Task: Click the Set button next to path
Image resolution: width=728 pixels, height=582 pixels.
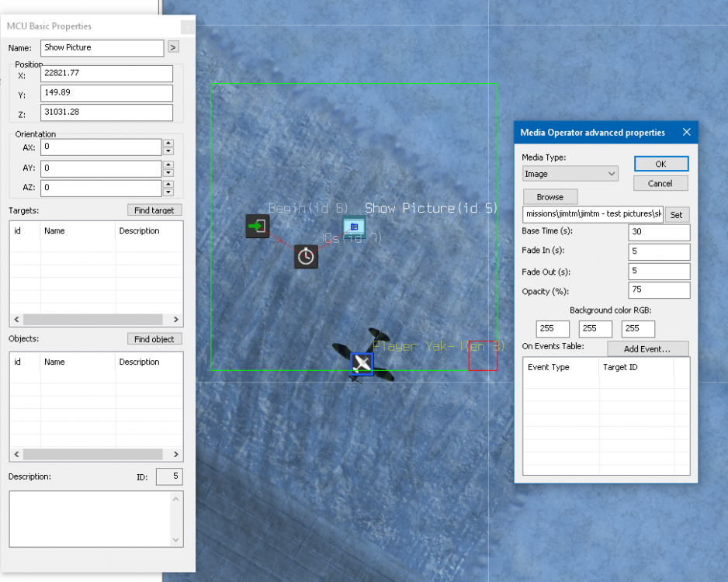Action: (676, 215)
